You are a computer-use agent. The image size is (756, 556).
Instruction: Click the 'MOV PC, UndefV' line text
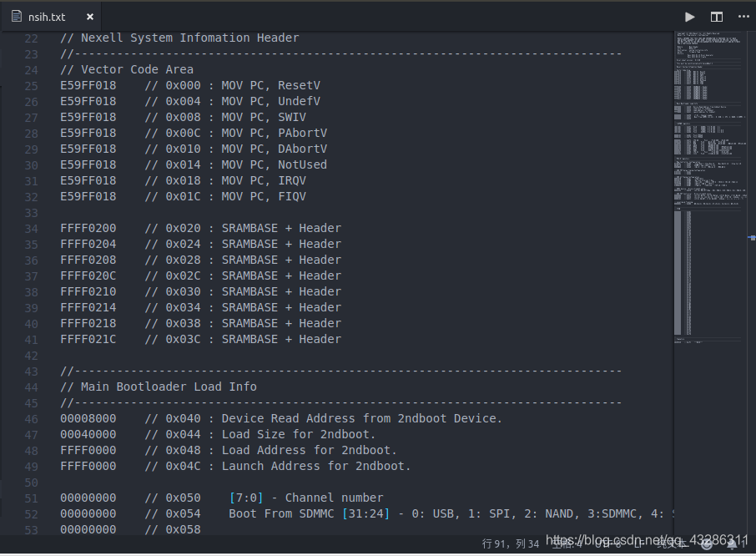tap(270, 102)
